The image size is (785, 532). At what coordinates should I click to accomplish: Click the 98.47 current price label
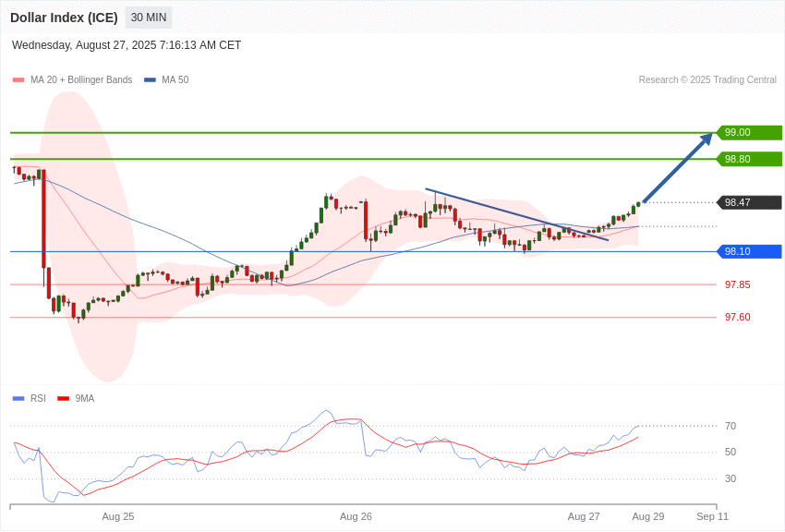[750, 202]
